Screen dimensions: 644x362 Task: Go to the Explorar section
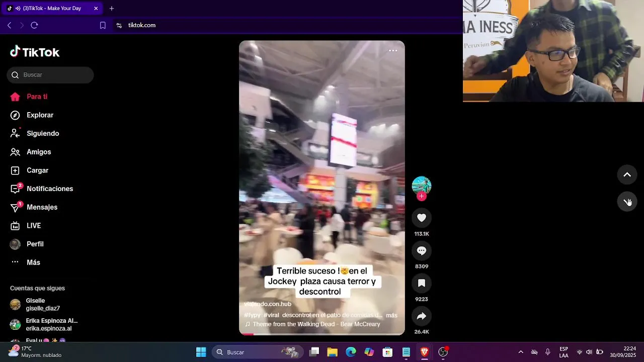(32, 115)
